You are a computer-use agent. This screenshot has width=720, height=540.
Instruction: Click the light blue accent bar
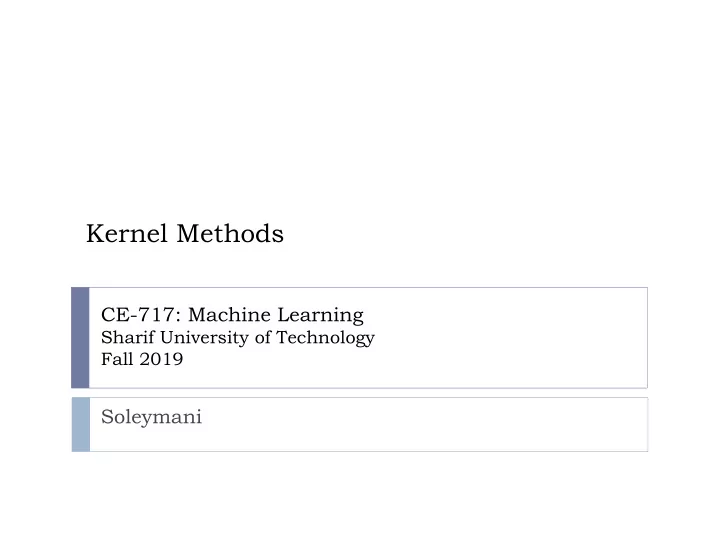point(81,425)
